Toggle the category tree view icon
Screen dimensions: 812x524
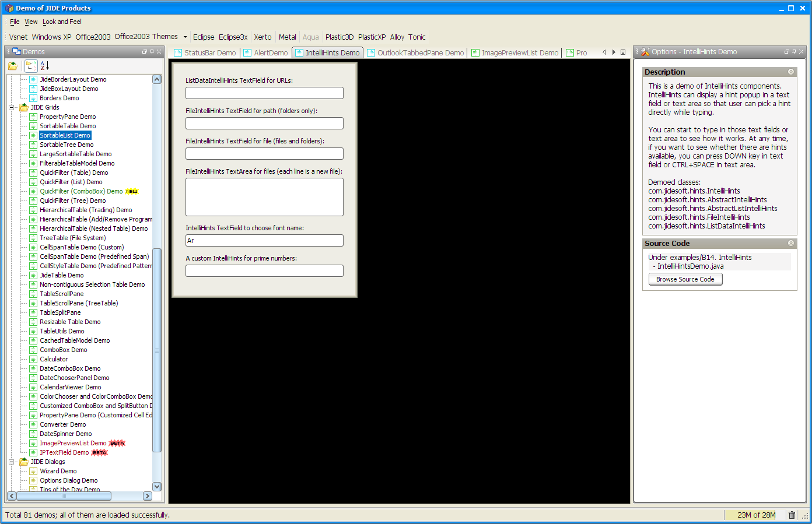[31, 66]
